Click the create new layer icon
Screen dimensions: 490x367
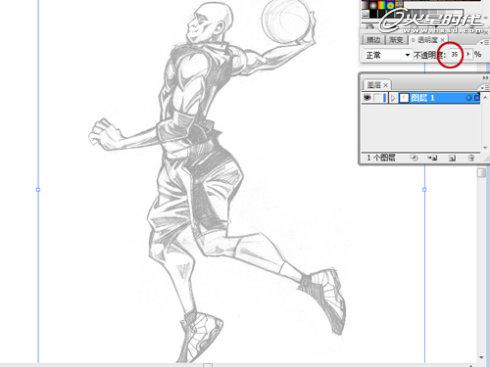point(452,158)
